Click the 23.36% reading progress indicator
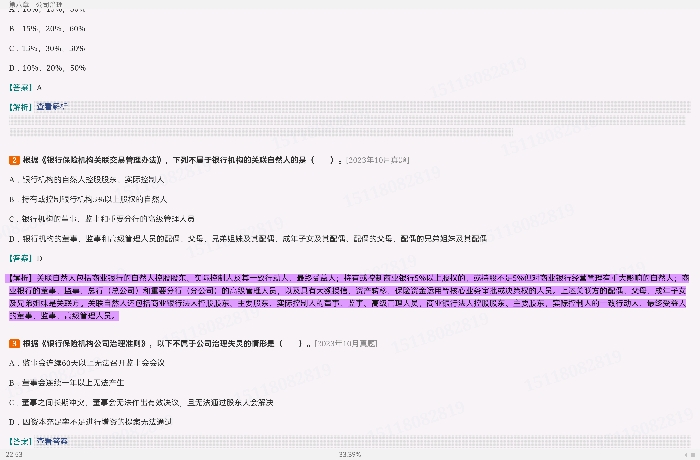The height and width of the screenshot is (460, 700). (350, 454)
